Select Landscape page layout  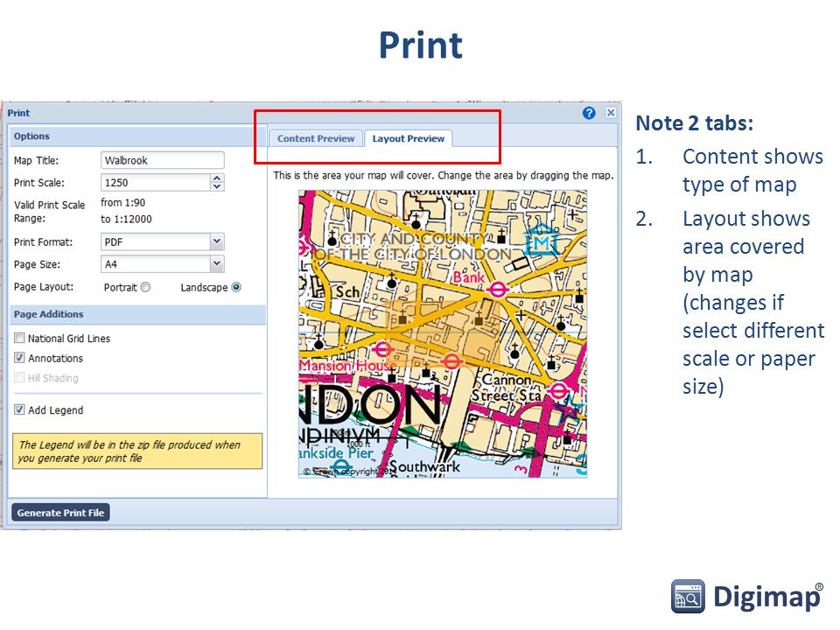[236, 287]
